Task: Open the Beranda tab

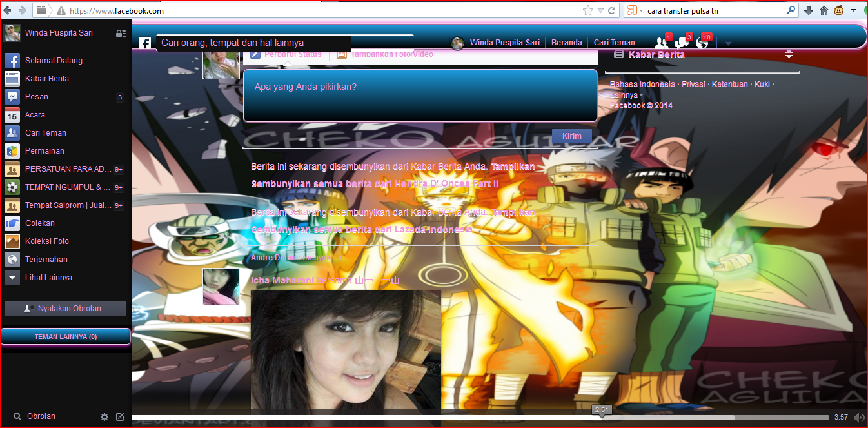Action: click(567, 43)
